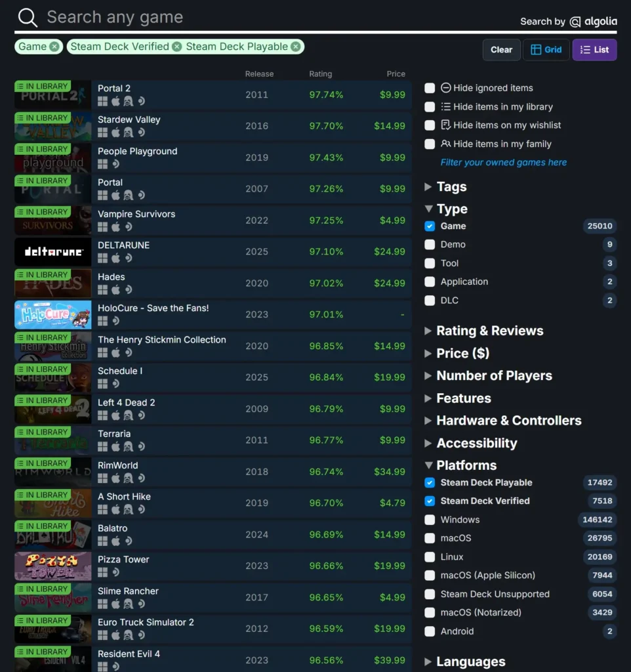
Task: Check the Windows platform checkbox
Action: (430, 520)
